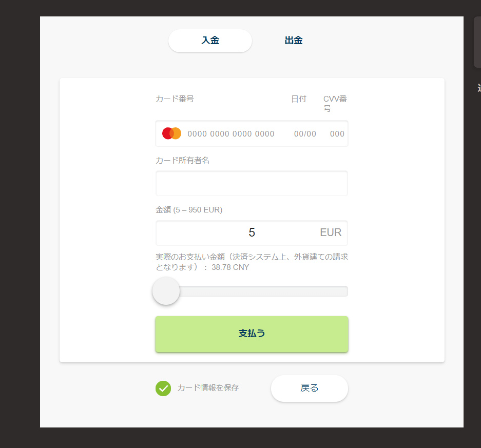Toggle via the カード情報を保存 label text

(x=208, y=388)
